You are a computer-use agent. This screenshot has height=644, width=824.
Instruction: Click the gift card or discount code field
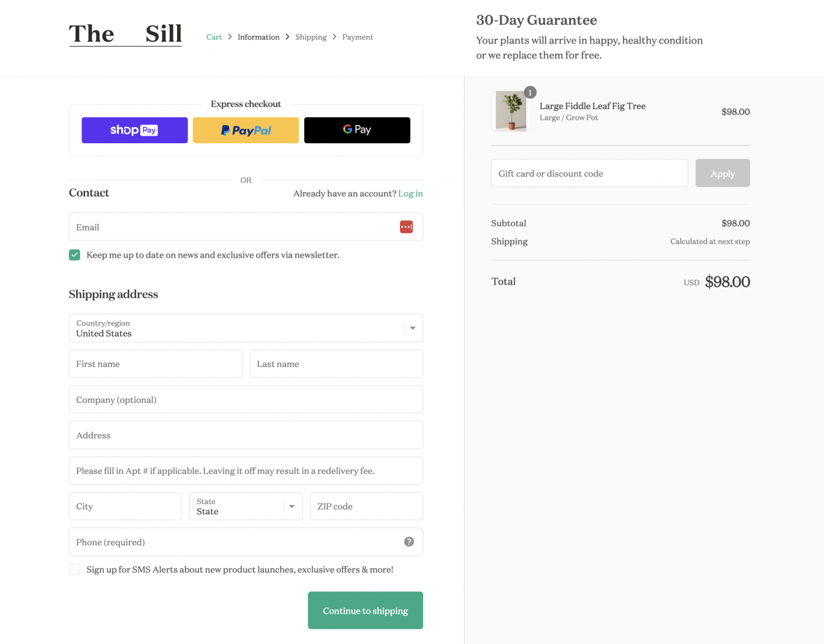589,173
